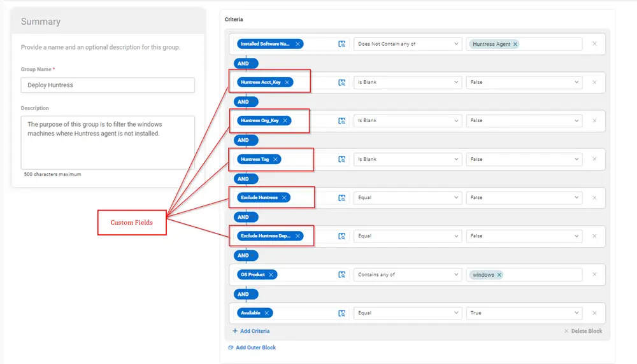Click Add Criteria link

click(x=251, y=331)
